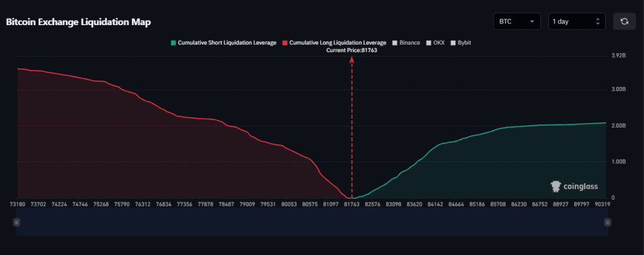
Task: Toggle the OKX legend item
Action: (436, 43)
